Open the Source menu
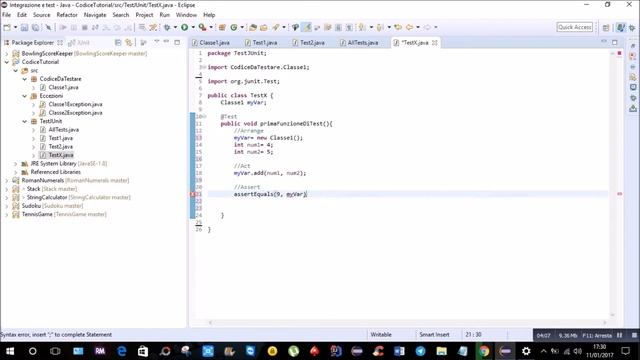The image size is (640, 360). [x=42, y=15]
